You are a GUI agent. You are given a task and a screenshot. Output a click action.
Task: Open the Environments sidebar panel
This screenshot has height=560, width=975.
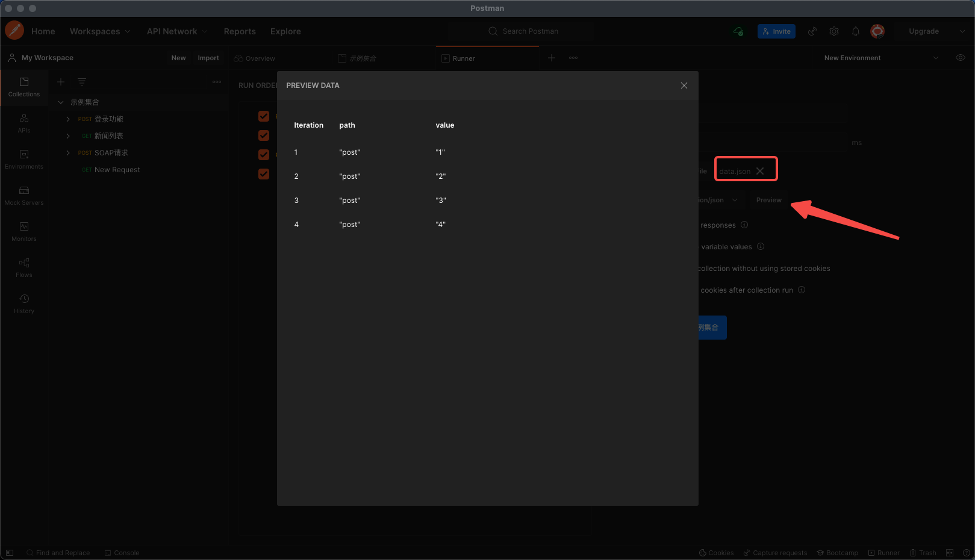click(x=24, y=160)
